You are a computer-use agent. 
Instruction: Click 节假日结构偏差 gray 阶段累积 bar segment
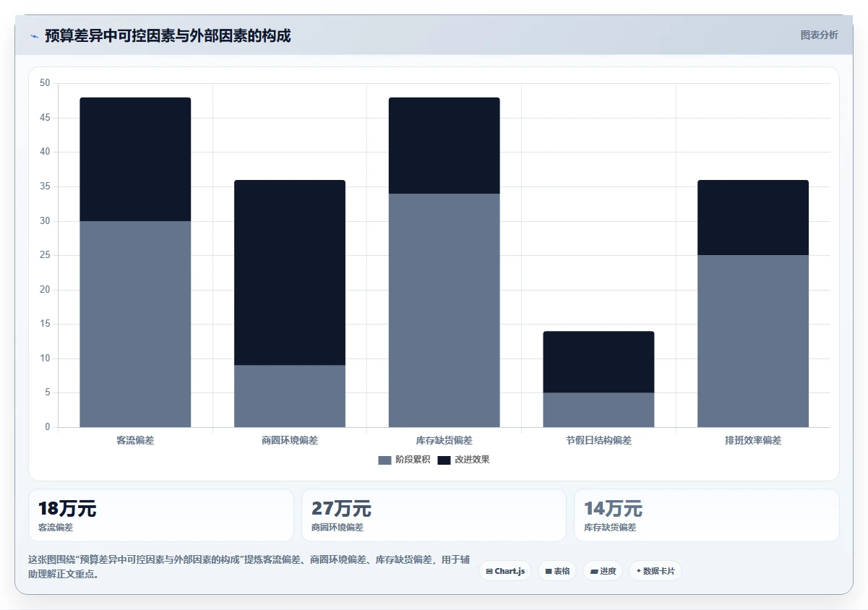598,410
